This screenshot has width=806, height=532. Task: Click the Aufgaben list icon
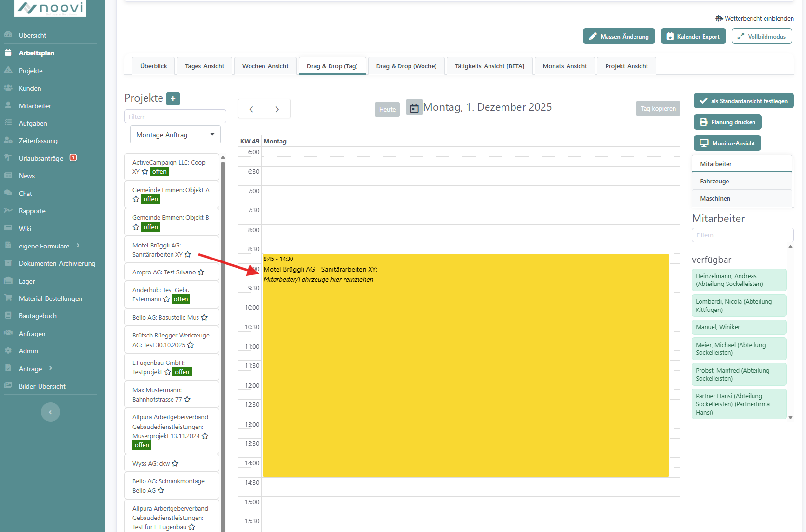coord(8,123)
